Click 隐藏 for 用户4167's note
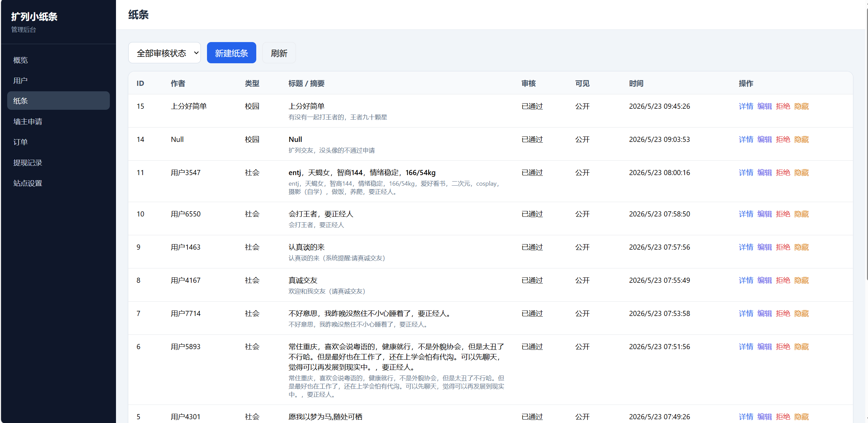This screenshot has height=423, width=868. (x=801, y=280)
